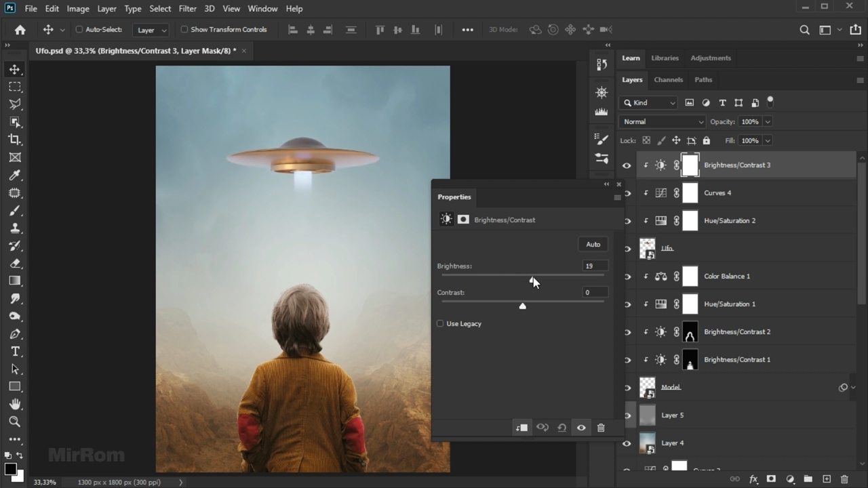Switch to the Channels tab
The width and height of the screenshot is (868, 488).
tap(668, 80)
